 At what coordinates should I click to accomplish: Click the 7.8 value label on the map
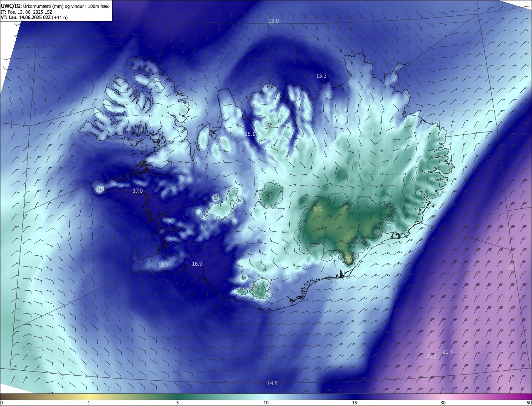tap(30, 353)
